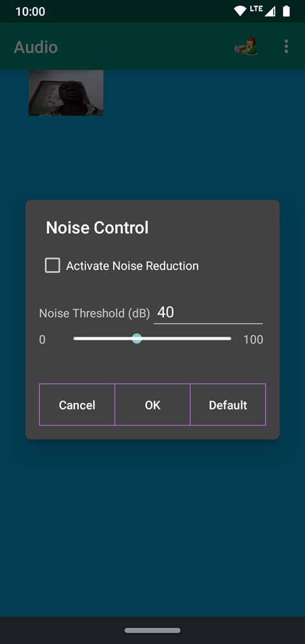
Task: Tap the bottom navigation home pill
Action: click(x=152, y=630)
